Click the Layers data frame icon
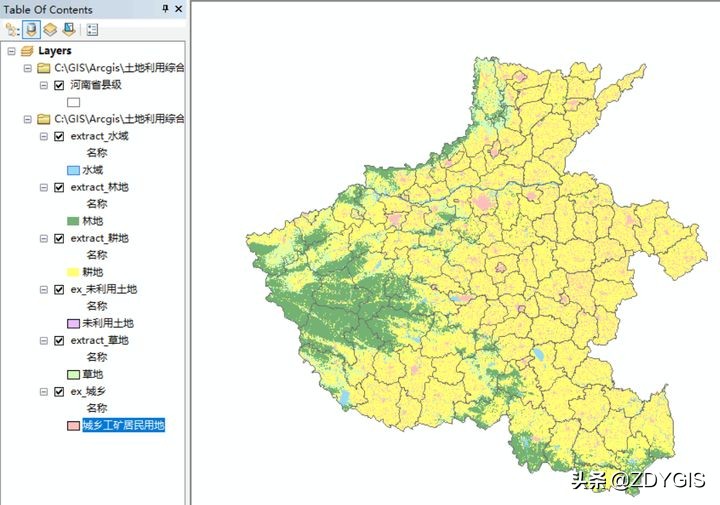This screenshot has height=505, width=720. click(x=27, y=50)
